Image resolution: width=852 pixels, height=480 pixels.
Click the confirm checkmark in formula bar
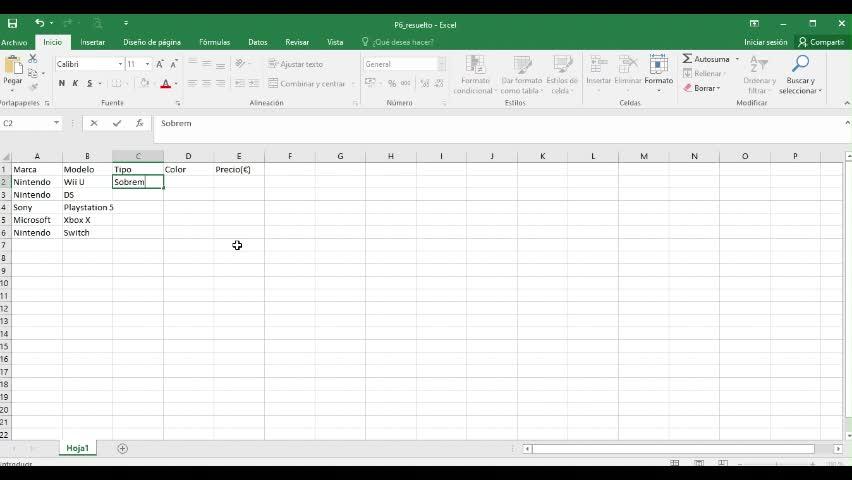click(x=117, y=123)
